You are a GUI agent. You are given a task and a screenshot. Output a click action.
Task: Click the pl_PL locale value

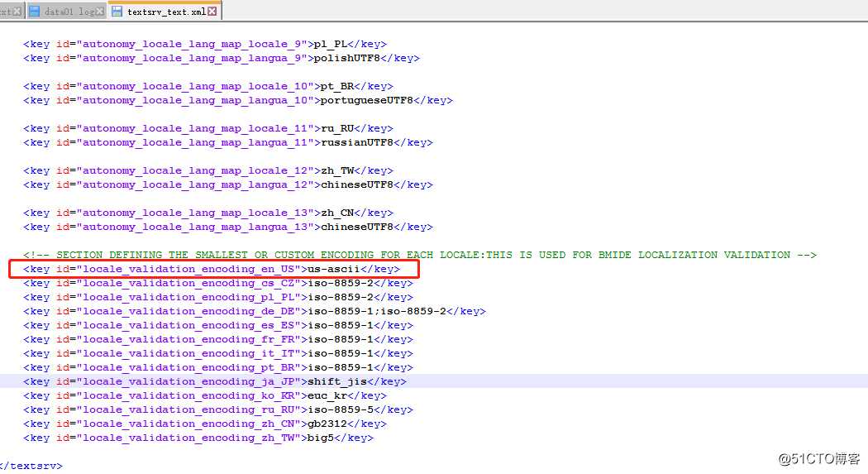331,45
